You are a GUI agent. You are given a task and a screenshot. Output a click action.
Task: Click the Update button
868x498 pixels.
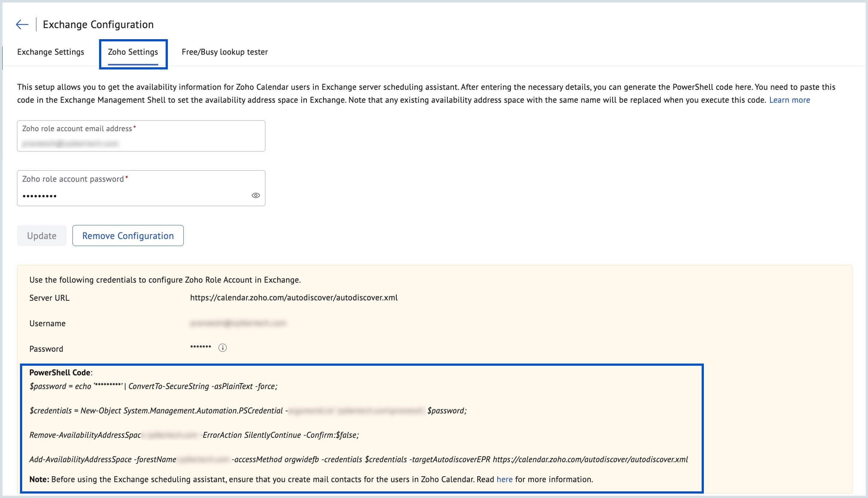tap(41, 235)
